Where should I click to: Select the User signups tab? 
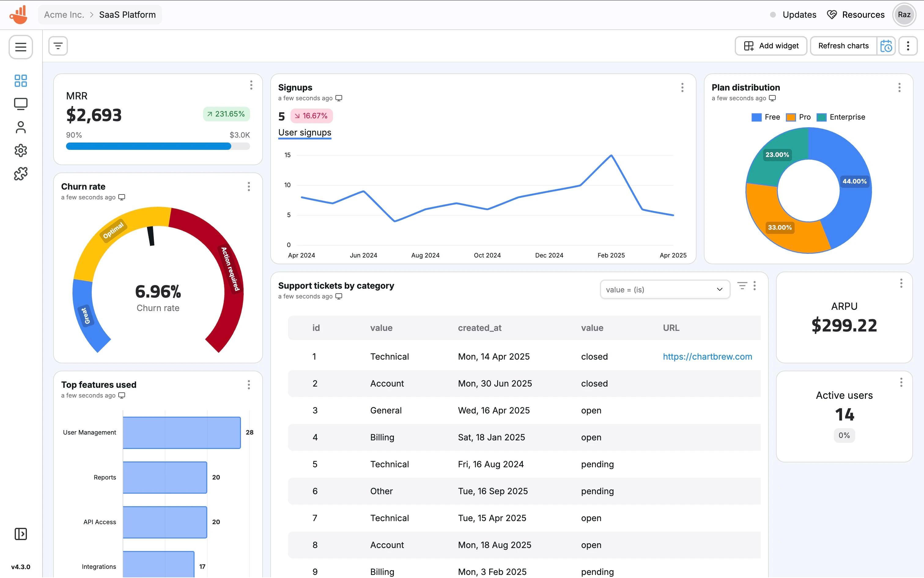pos(305,133)
